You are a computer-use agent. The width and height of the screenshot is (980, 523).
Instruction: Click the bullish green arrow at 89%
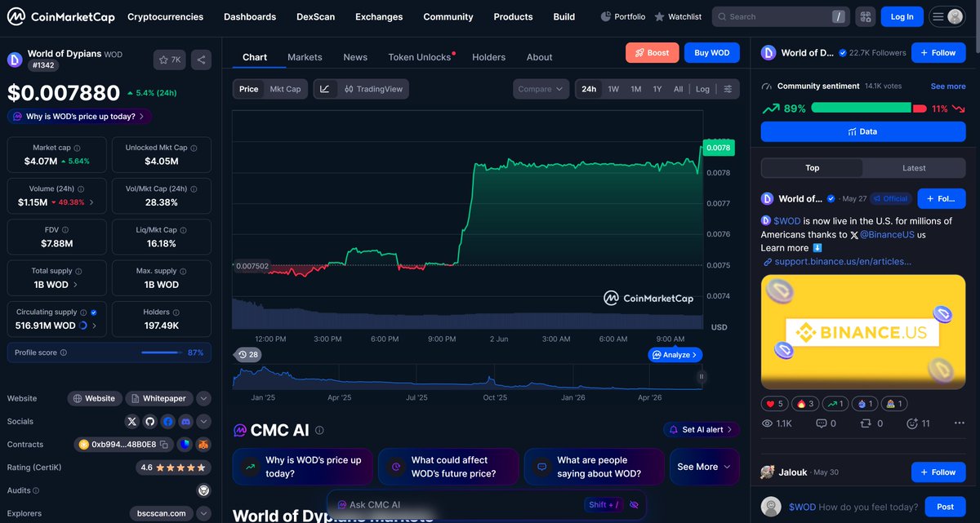771,109
